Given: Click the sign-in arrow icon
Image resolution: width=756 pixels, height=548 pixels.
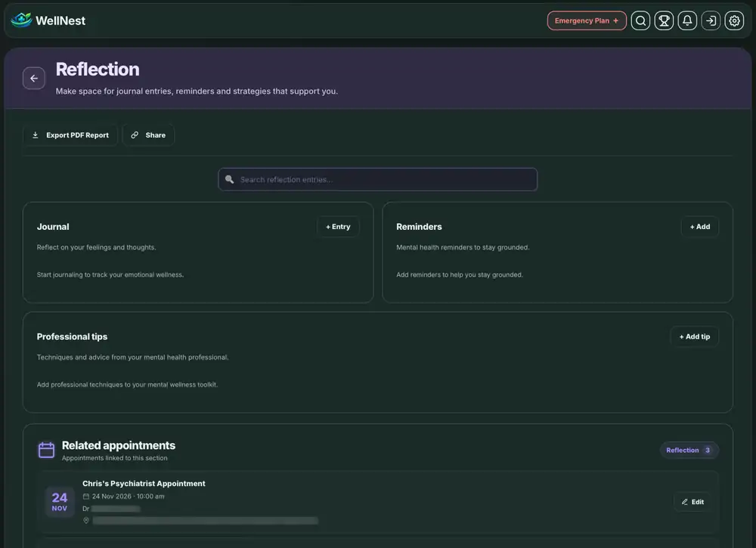Looking at the screenshot, I should (x=711, y=20).
